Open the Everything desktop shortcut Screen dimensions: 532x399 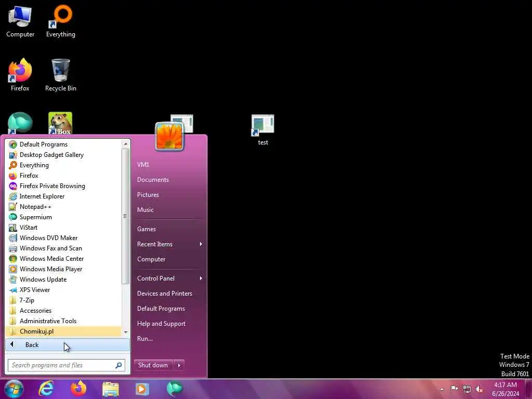click(x=61, y=21)
